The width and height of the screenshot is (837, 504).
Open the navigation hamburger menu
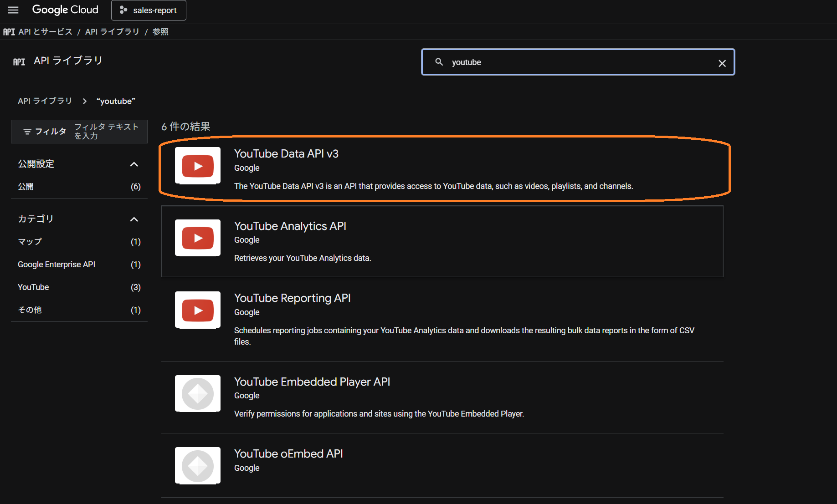13,10
